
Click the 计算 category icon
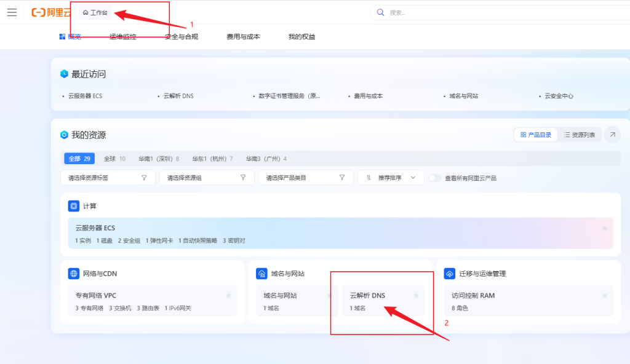click(74, 206)
